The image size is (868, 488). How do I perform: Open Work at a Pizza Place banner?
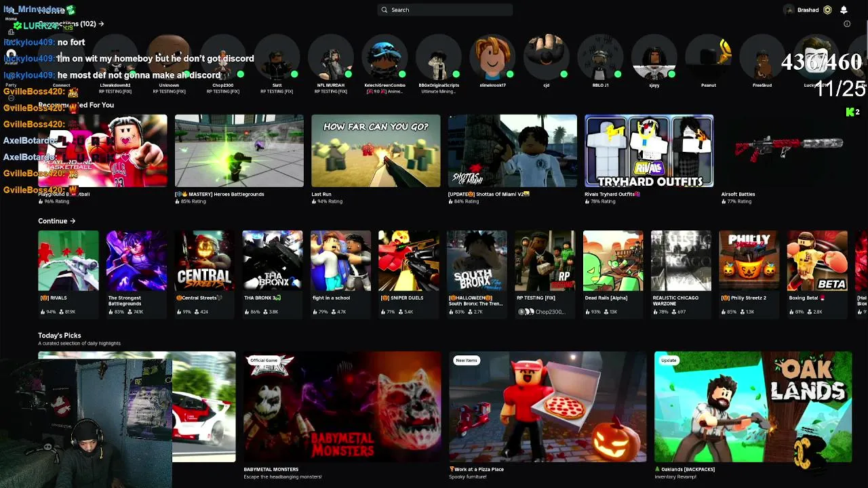(548, 407)
